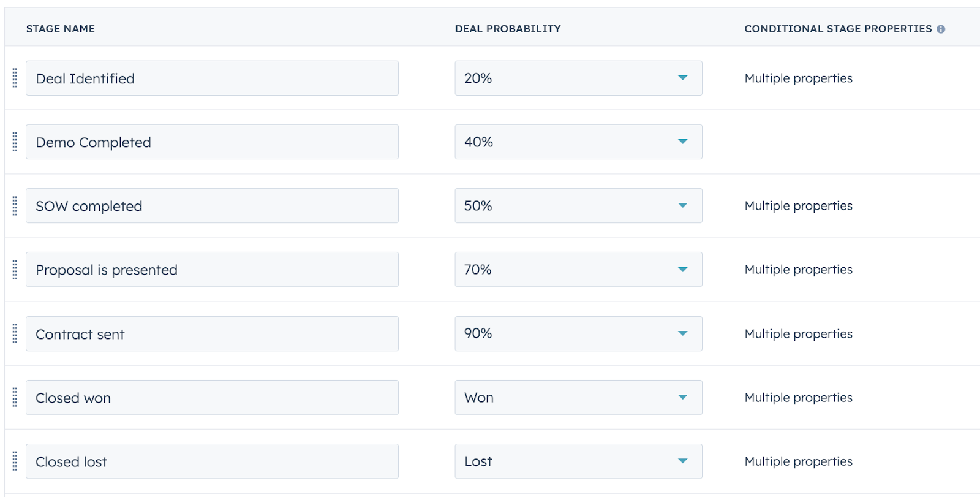Click the drag handle for Closed lost stage

coord(15,461)
